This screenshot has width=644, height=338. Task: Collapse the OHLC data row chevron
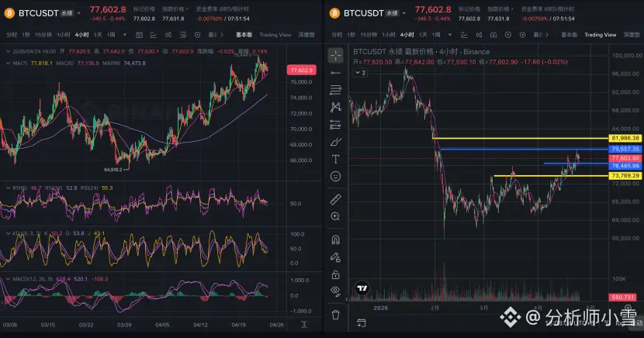(x=8, y=51)
